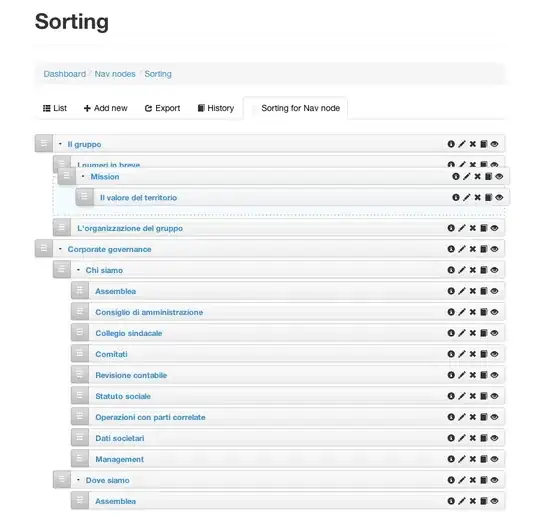Open the History tab
Viewport: 540px width, 522px height.
[x=216, y=108]
